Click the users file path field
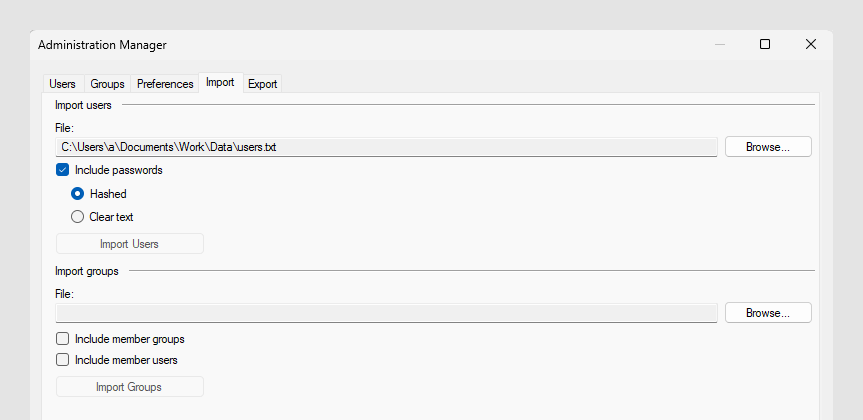Image resolution: width=863 pixels, height=420 pixels. tap(386, 147)
